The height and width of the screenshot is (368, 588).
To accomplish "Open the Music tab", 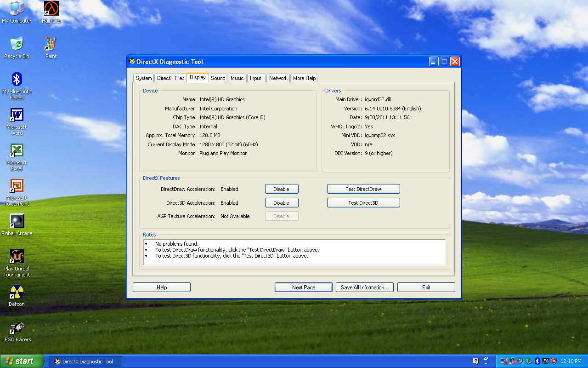I will pos(237,78).
